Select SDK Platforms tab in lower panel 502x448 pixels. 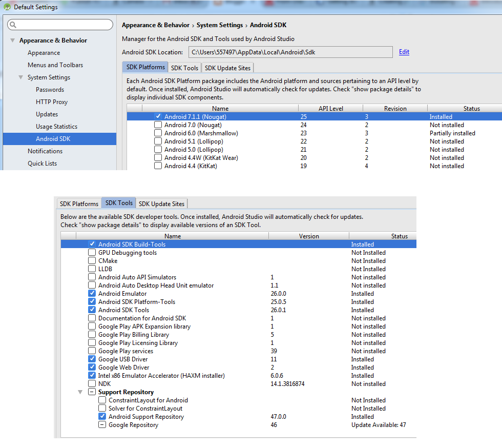pyautogui.click(x=79, y=204)
